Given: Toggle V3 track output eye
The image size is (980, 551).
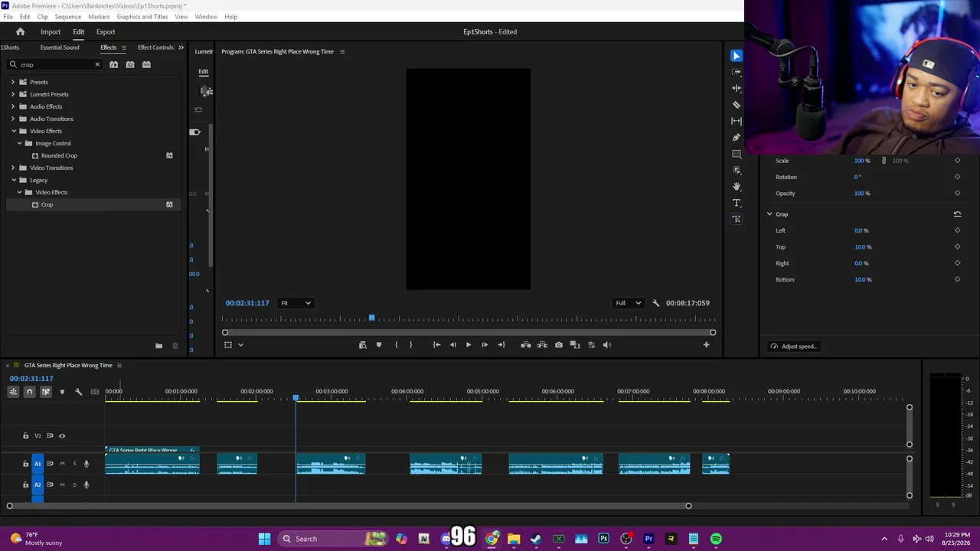Looking at the screenshot, I should coord(62,436).
